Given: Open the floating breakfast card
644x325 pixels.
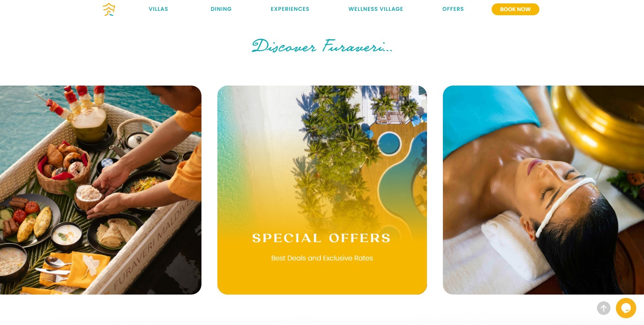Looking at the screenshot, I should 101,190.
